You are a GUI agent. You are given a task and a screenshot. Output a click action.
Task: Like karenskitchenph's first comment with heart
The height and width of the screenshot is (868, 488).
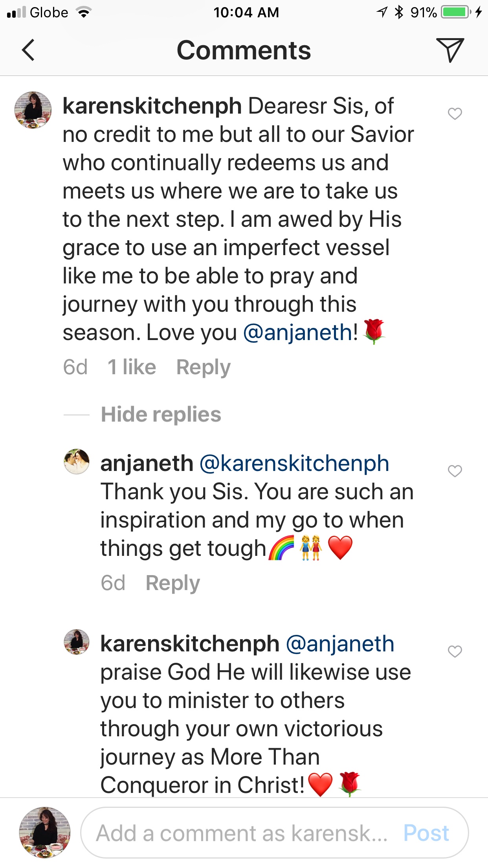pos(455,114)
